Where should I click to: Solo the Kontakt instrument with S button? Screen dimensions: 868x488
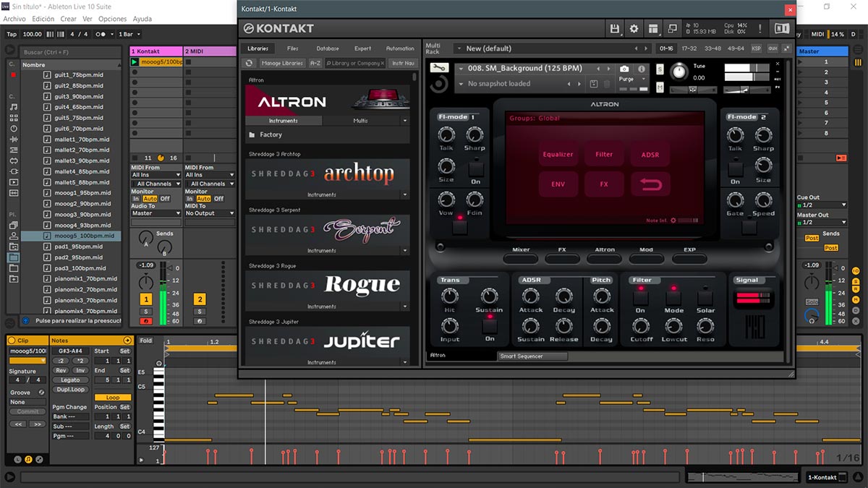coord(660,69)
